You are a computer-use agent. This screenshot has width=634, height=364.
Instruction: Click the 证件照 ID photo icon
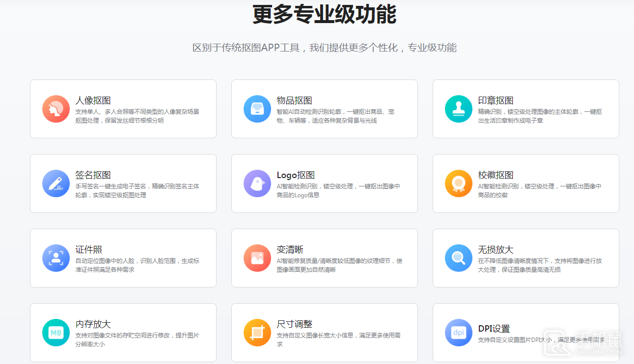[x=55, y=258]
